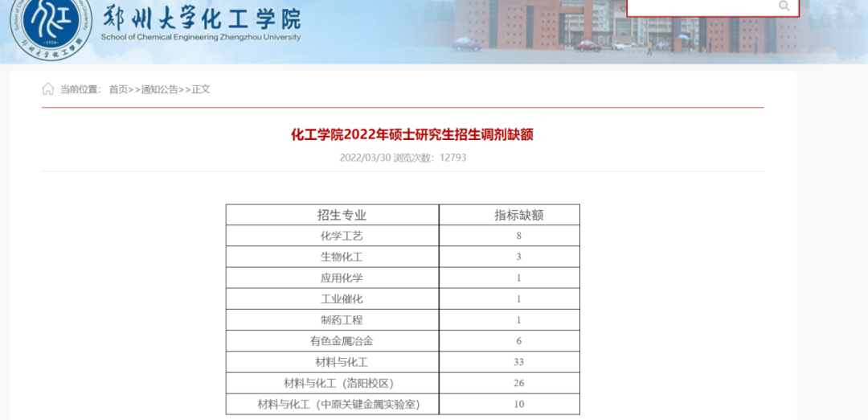868x420 pixels.
Task: Click the 招生专业 table header
Action: pyautogui.click(x=342, y=215)
